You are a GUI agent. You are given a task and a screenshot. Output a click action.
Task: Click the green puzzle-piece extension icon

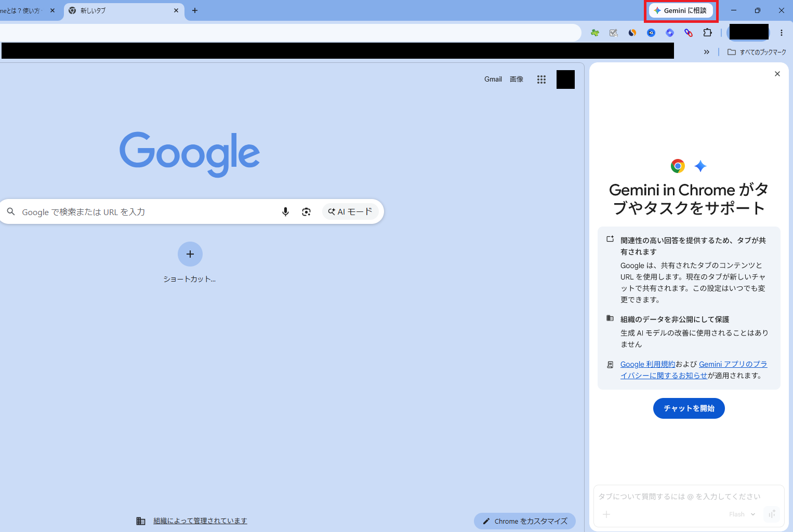(595, 33)
